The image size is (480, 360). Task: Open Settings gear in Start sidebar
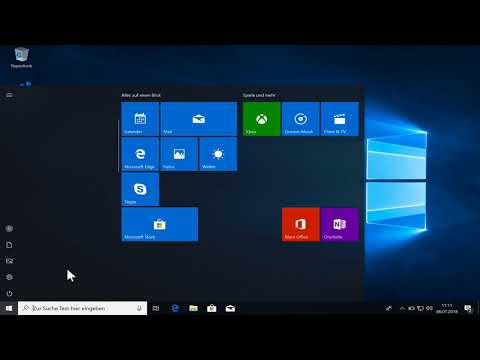pos(9,277)
